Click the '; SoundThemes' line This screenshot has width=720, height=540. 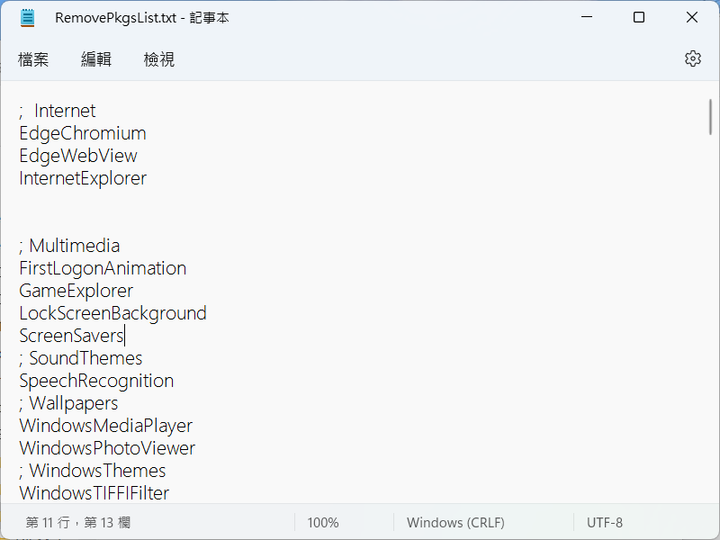tap(81, 358)
